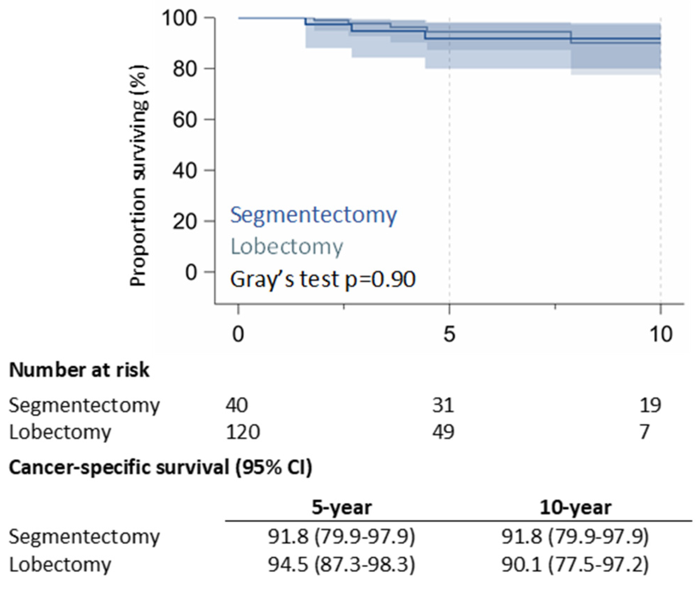The image size is (700, 592).
Task: Click Segmentectomy at-risk value 31
Action: tap(443, 405)
